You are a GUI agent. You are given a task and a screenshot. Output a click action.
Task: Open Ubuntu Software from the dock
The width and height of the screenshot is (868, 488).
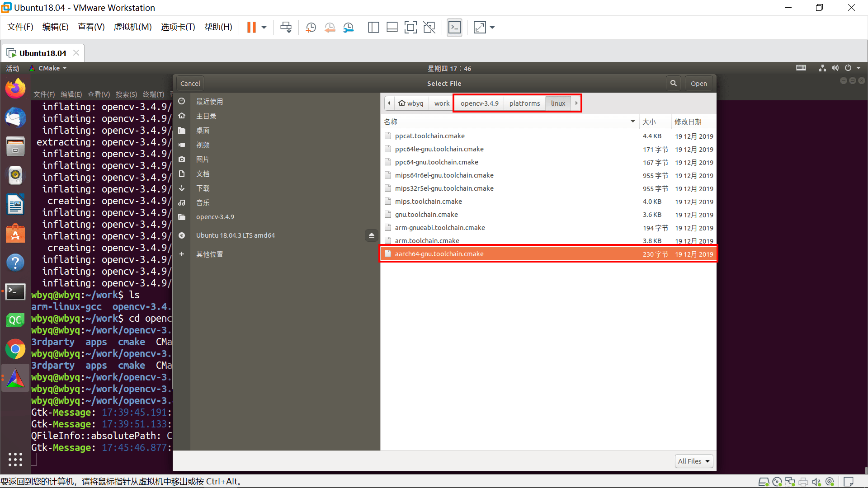point(15,234)
